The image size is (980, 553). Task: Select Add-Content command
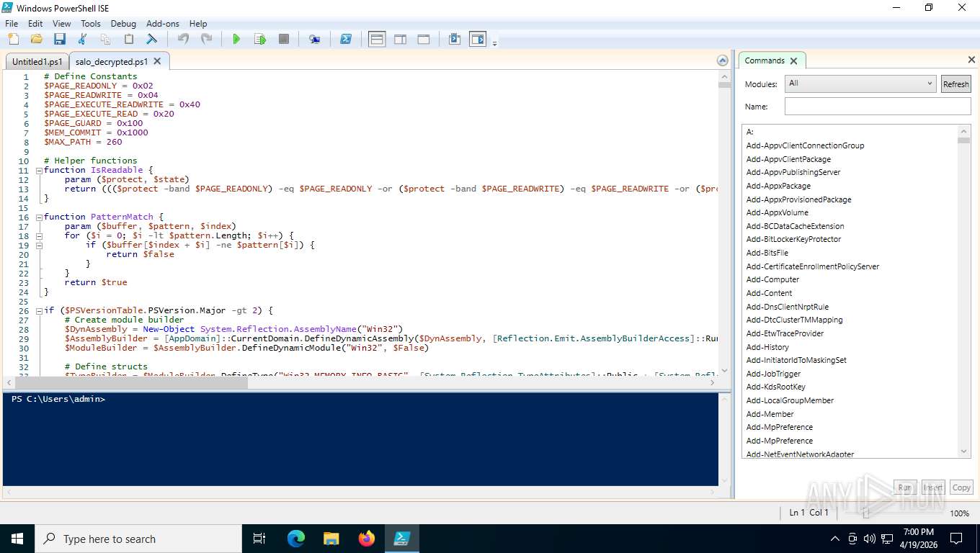[769, 293]
